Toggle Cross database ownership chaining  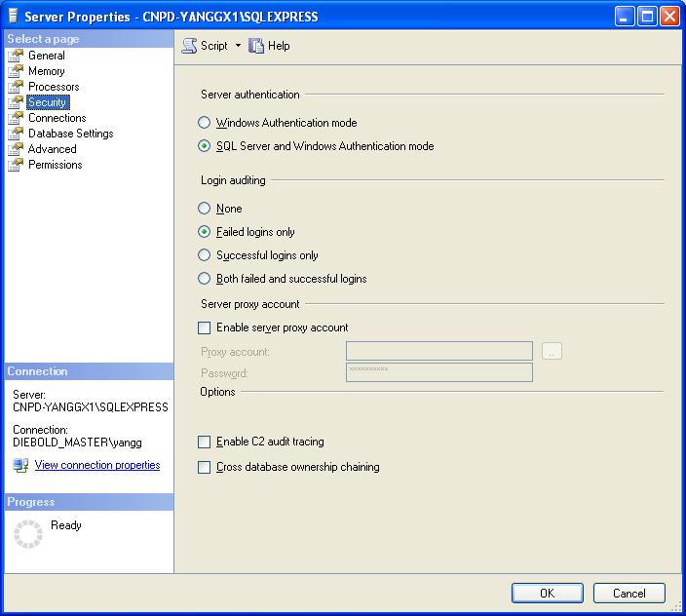(204, 467)
